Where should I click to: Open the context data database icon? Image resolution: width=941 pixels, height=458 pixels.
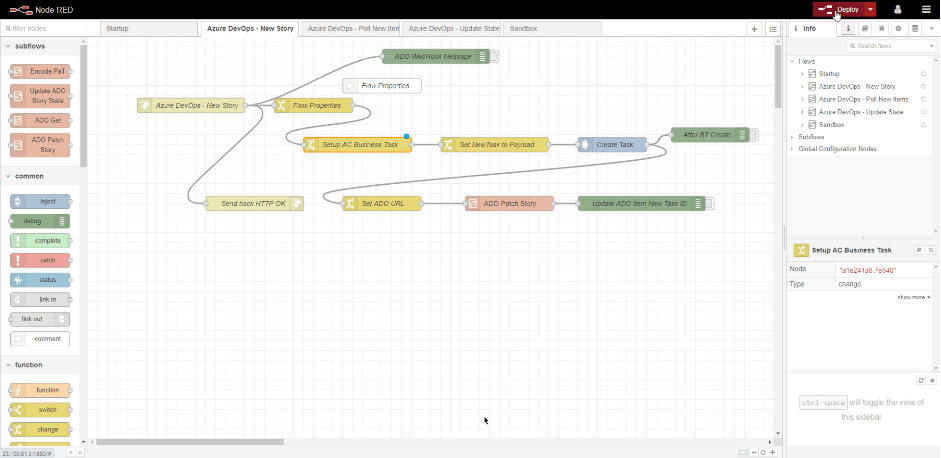tap(915, 28)
